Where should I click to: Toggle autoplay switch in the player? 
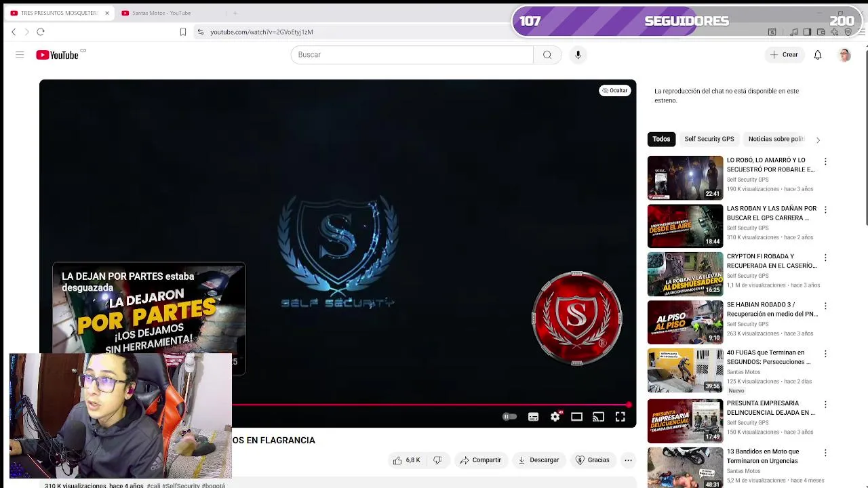[x=509, y=417]
